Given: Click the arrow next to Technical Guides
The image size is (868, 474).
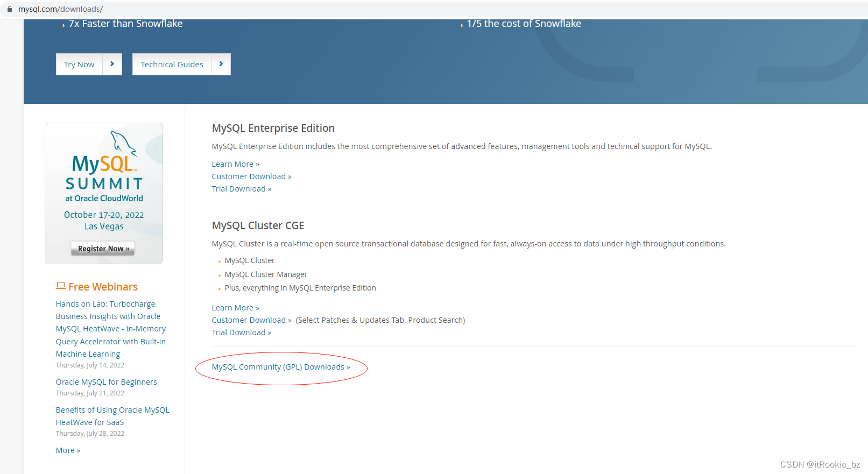Looking at the screenshot, I should pos(221,64).
